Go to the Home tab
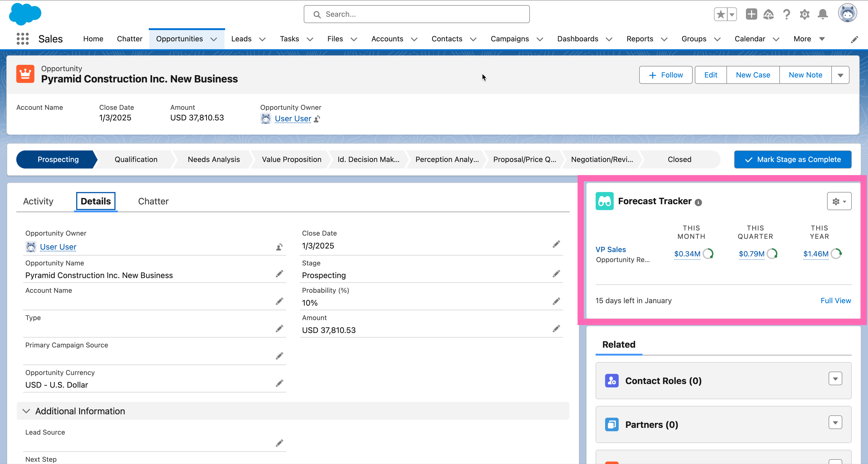The width and height of the screenshot is (868, 464). (x=93, y=39)
